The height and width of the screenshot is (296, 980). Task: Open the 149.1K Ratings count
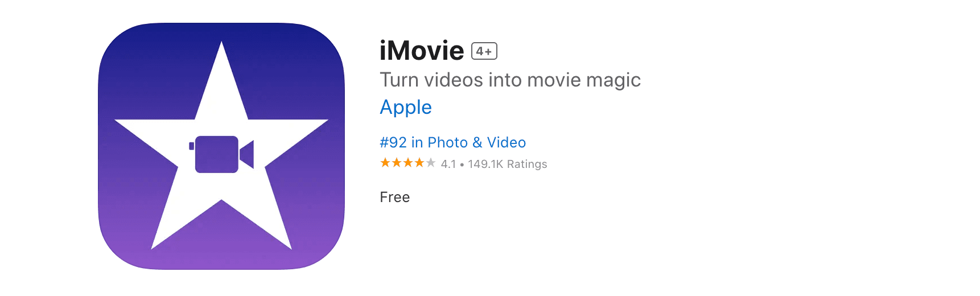507,164
